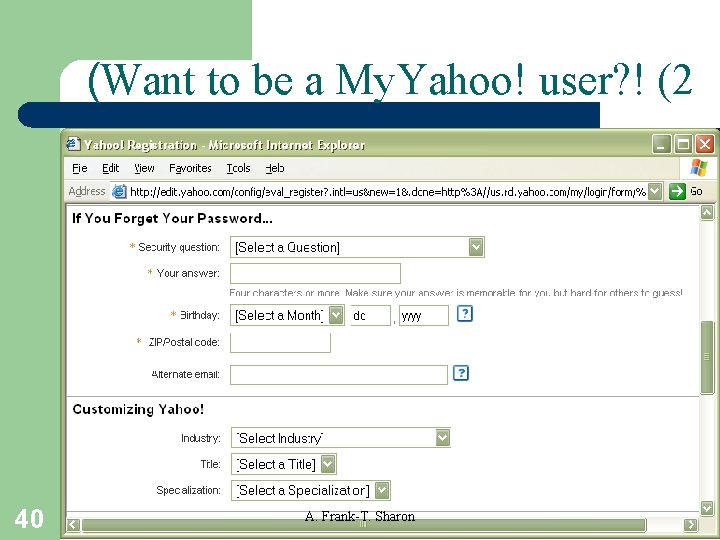The image size is (720, 540).
Task: Click the 'A. Frank-T. Sharon' footer text
Action: [x=360, y=516]
